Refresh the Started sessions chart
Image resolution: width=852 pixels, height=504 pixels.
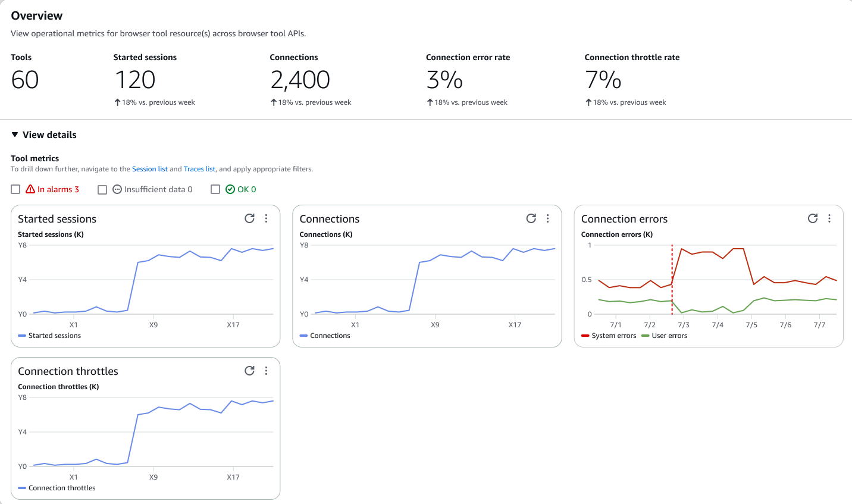[249, 218]
